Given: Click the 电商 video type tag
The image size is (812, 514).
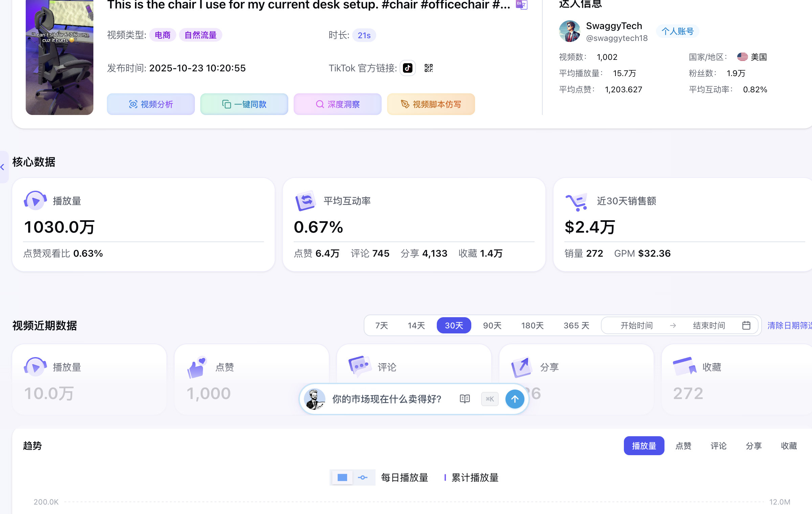Looking at the screenshot, I should tap(163, 35).
